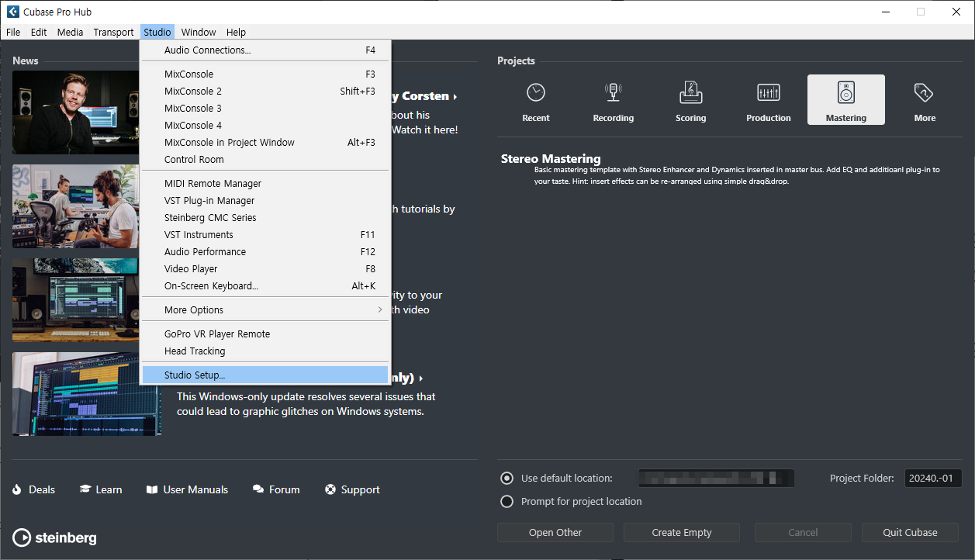Open User Manuals book link

click(187, 489)
